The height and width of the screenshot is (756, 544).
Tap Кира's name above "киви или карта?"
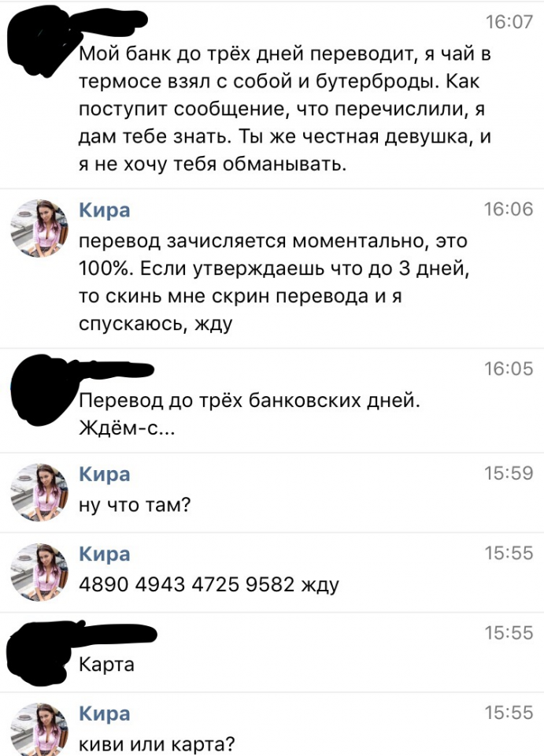tap(105, 713)
